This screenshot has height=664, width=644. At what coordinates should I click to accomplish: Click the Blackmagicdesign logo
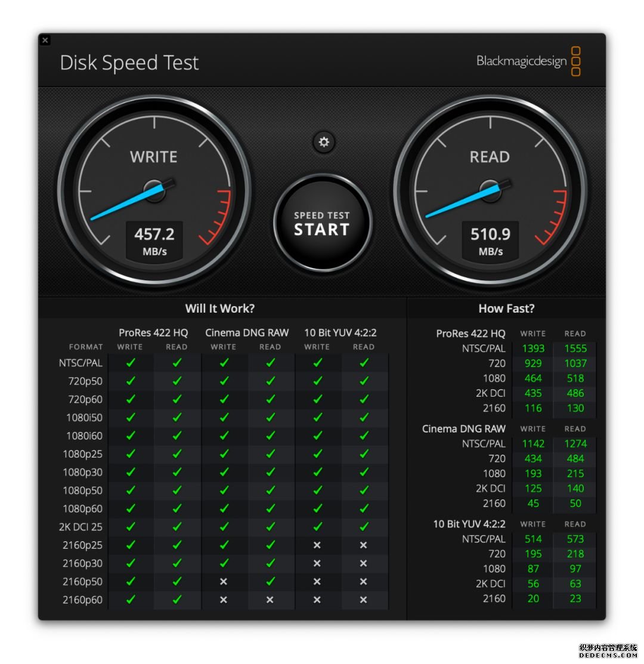tap(528, 61)
